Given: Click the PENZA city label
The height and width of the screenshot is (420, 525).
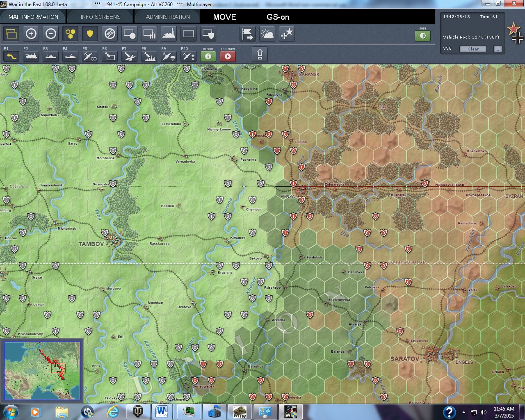Looking at the screenshot, I should (x=288, y=196).
